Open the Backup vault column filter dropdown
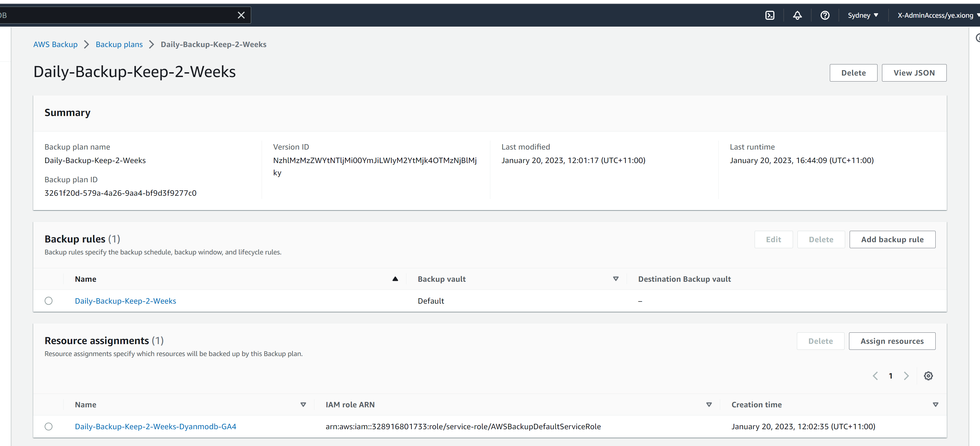The image size is (980, 446). [616, 278]
